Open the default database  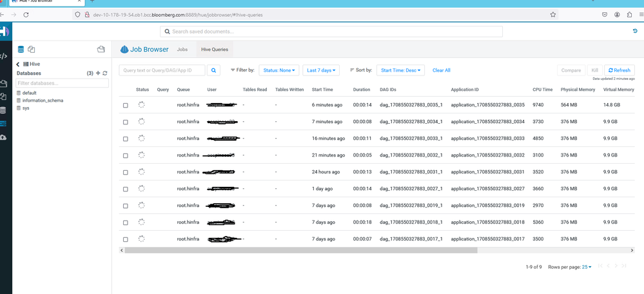(30, 93)
